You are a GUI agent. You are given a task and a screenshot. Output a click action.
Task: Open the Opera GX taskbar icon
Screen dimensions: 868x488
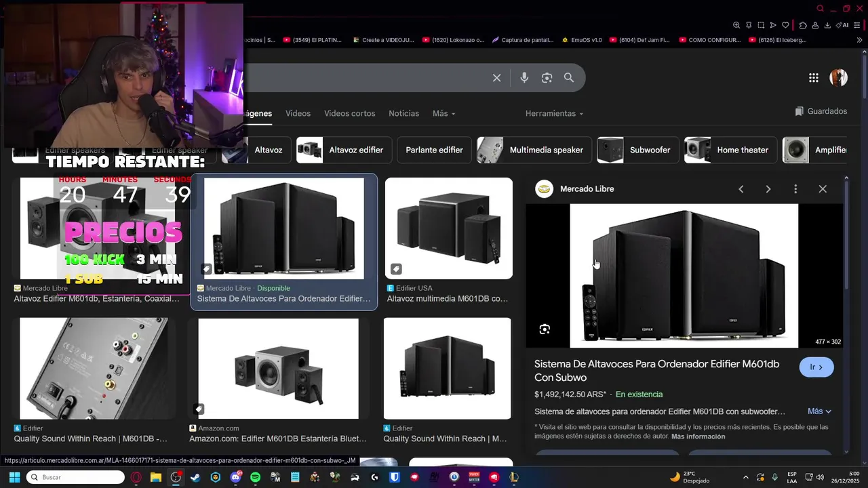click(x=136, y=477)
